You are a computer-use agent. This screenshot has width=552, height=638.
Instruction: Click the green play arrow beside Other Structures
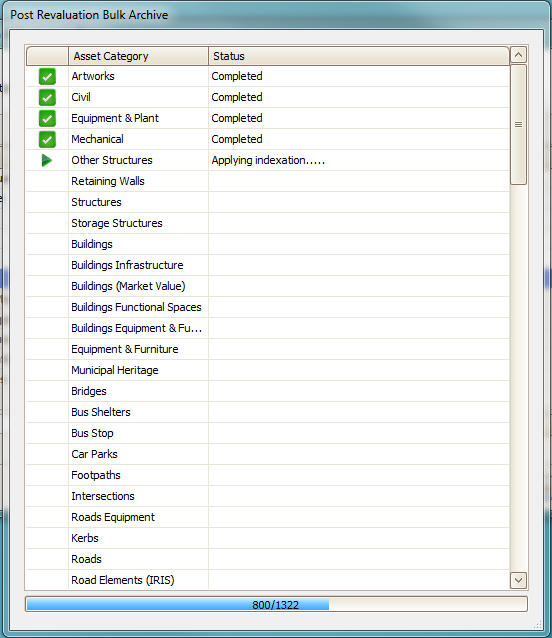click(47, 160)
